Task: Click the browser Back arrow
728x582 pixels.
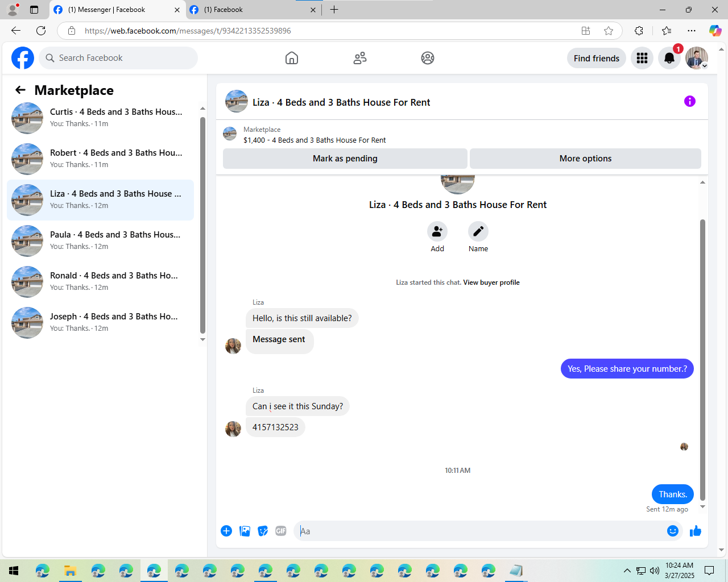Action: pos(16,31)
